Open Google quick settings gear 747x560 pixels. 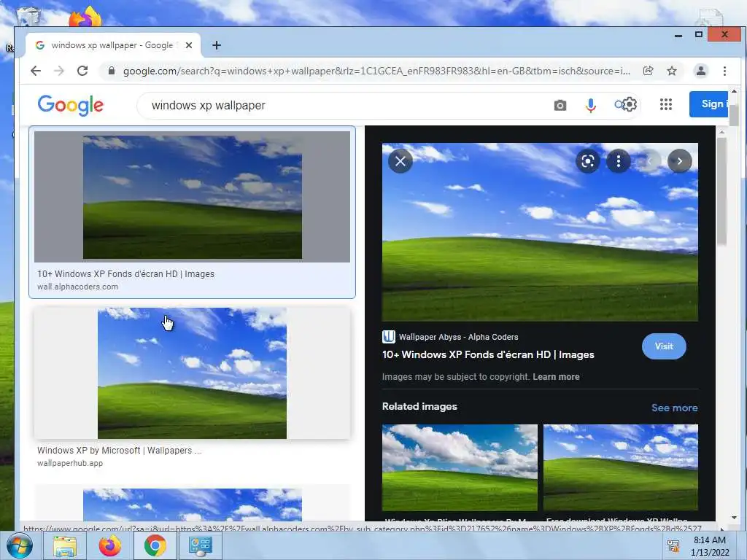[x=630, y=104]
